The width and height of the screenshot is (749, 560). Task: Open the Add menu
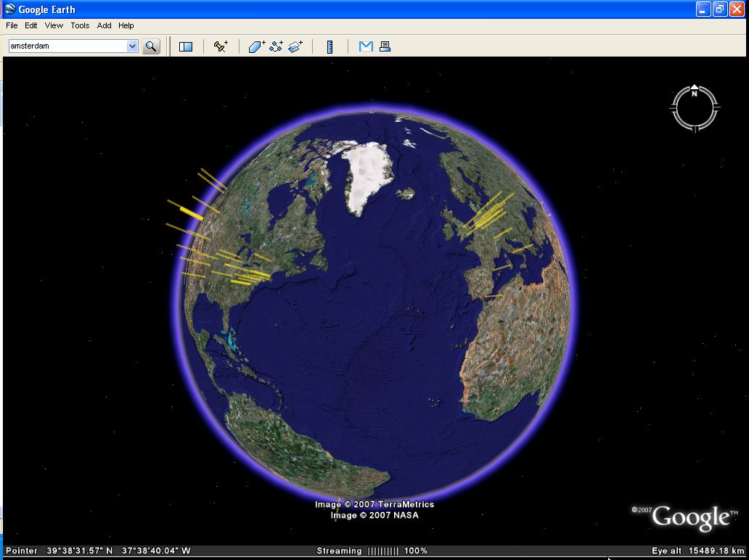[105, 25]
